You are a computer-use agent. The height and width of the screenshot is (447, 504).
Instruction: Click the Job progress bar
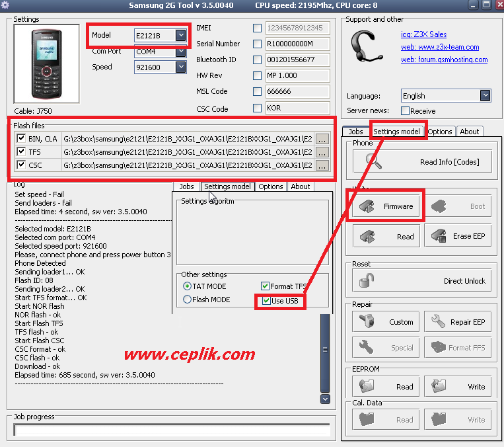click(x=172, y=430)
